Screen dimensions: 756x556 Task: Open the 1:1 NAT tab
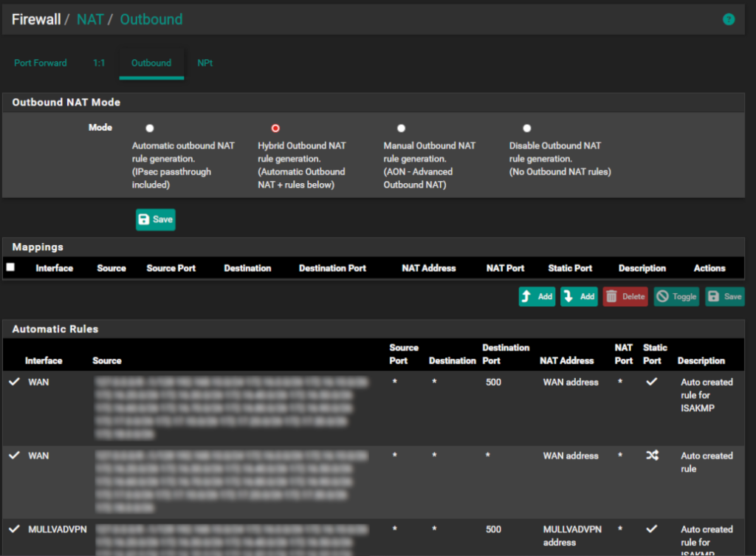pos(99,64)
